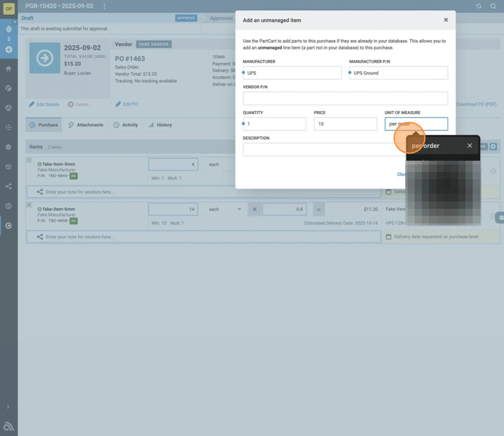Expand the sidebar with the bottom chevron
The width and height of the screenshot is (504, 436).
coord(9,407)
